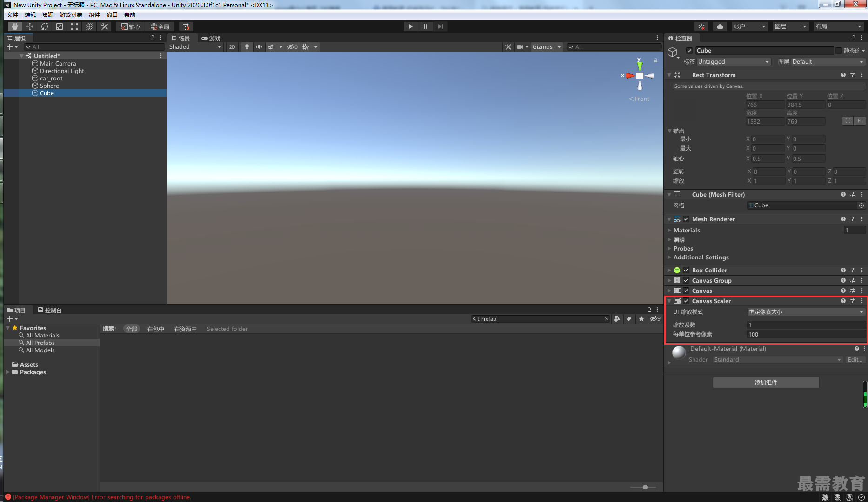Open the Layer Default dropdown

(828, 62)
